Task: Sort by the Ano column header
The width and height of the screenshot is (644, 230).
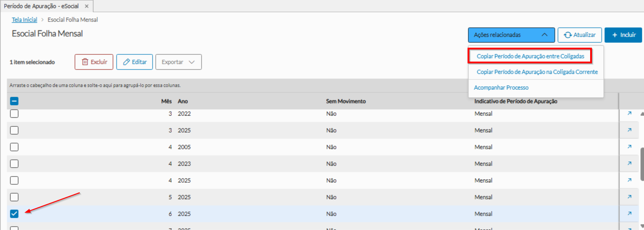Action: click(x=183, y=101)
